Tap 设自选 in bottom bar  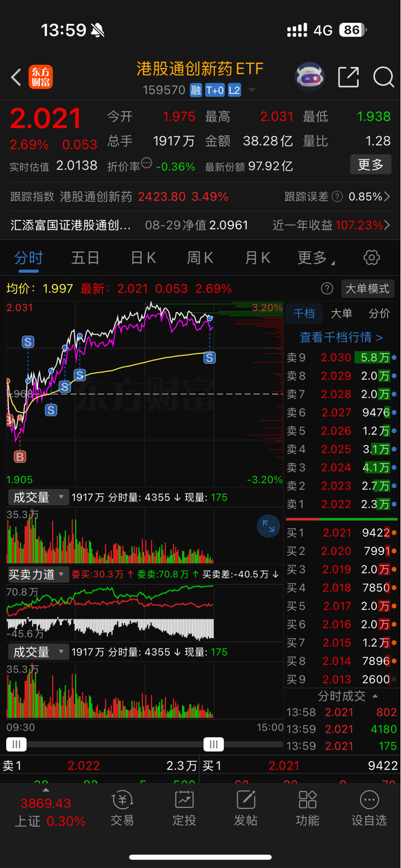pyautogui.click(x=369, y=809)
